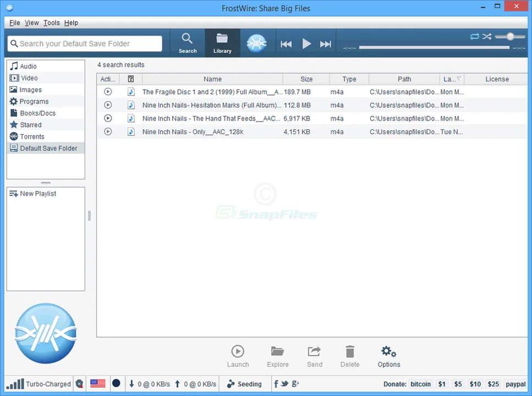This screenshot has height=396, width=532.
Task: Play Nine Inch Nails Hesitation Marks row
Action: click(x=108, y=105)
